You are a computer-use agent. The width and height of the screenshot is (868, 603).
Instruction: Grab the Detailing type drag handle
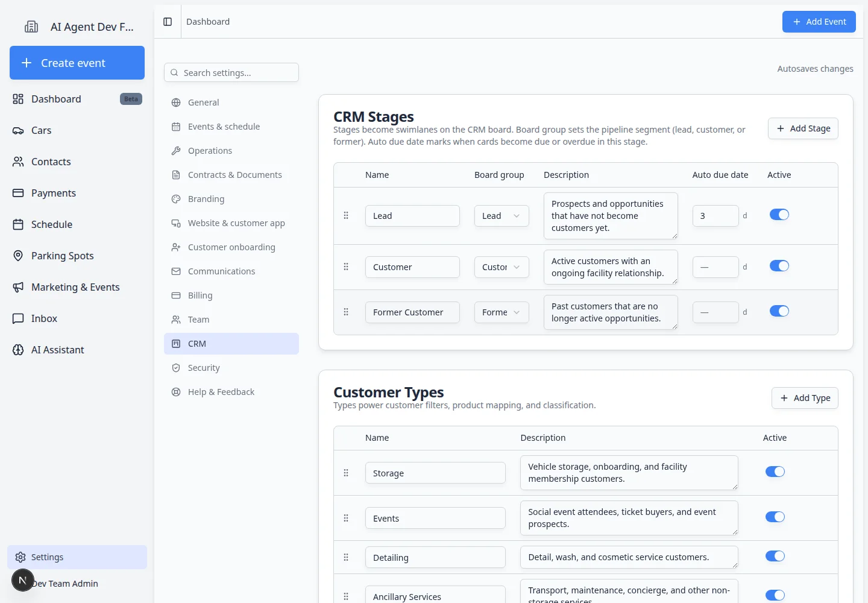pyautogui.click(x=346, y=557)
